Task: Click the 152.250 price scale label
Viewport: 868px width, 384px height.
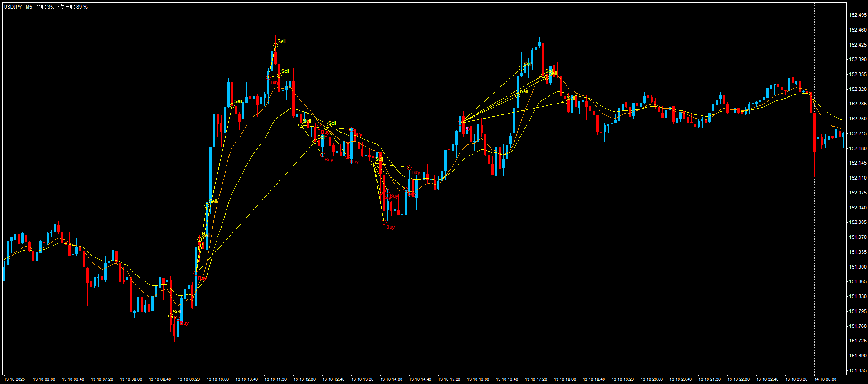Action: pyautogui.click(x=858, y=119)
